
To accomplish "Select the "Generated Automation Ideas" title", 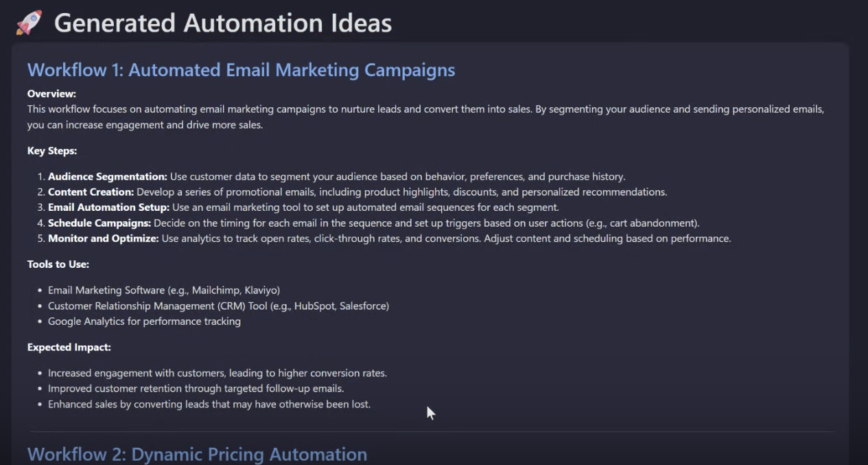I will 222,23.
